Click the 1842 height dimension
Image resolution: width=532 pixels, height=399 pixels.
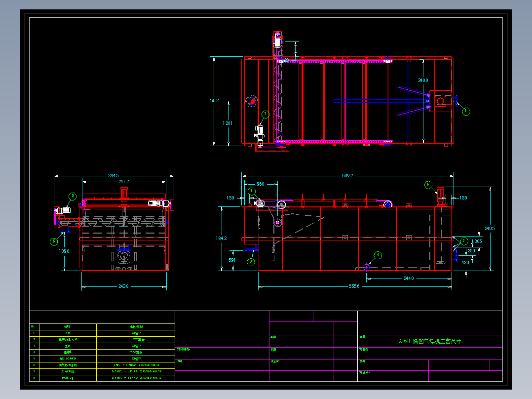click(221, 239)
